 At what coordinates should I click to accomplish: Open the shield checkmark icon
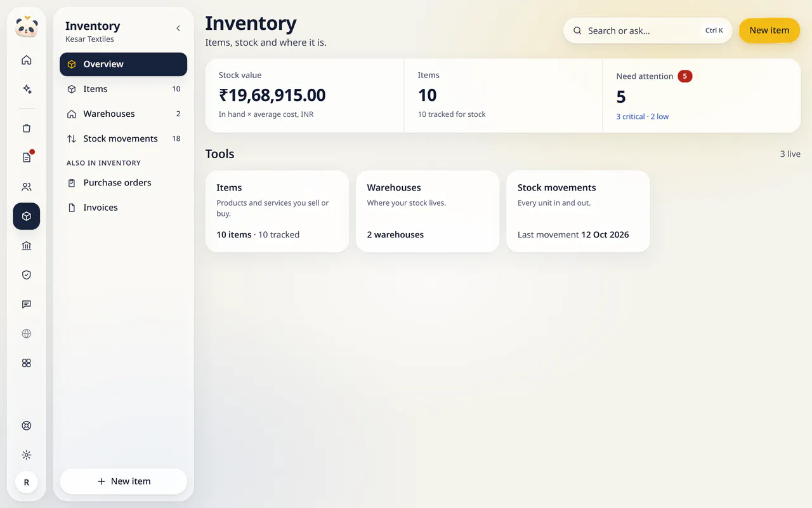[x=27, y=275]
